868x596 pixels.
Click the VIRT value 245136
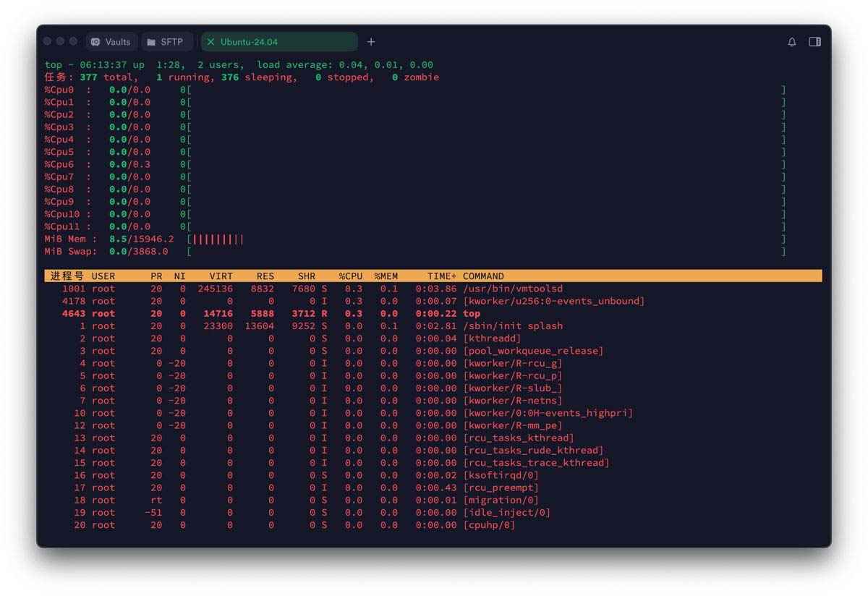point(216,289)
